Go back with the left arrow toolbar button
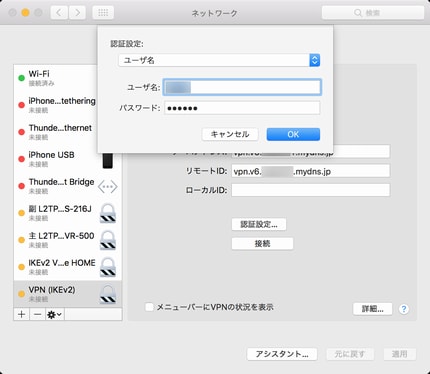 pyautogui.click(x=59, y=13)
